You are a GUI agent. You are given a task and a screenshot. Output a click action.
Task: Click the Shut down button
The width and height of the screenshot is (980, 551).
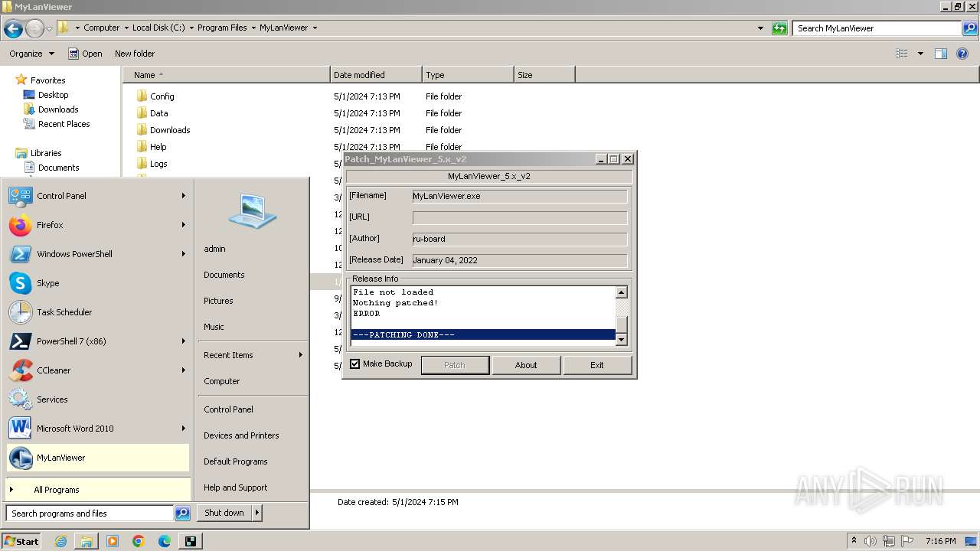(x=224, y=513)
